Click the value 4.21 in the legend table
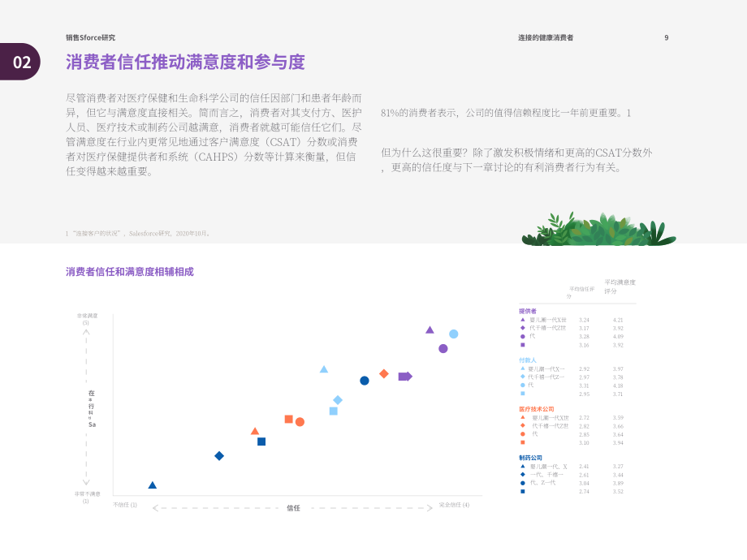This screenshot has height=560, width=747. click(x=618, y=320)
